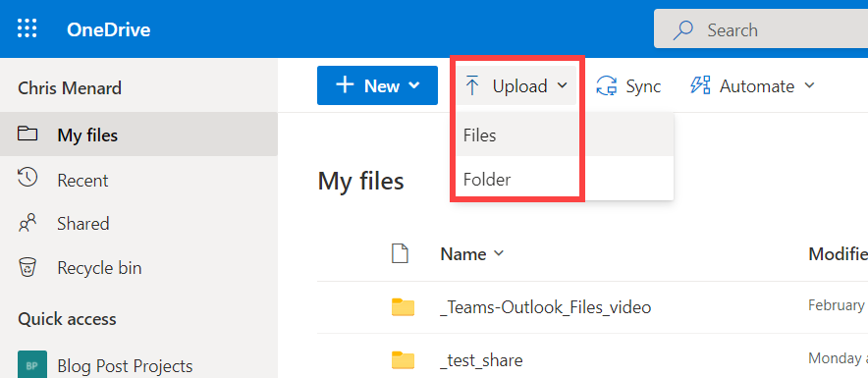Click the Recycle bin icon
Image resolution: width=868 pixels, height=378 pixels.
(27, 267)
